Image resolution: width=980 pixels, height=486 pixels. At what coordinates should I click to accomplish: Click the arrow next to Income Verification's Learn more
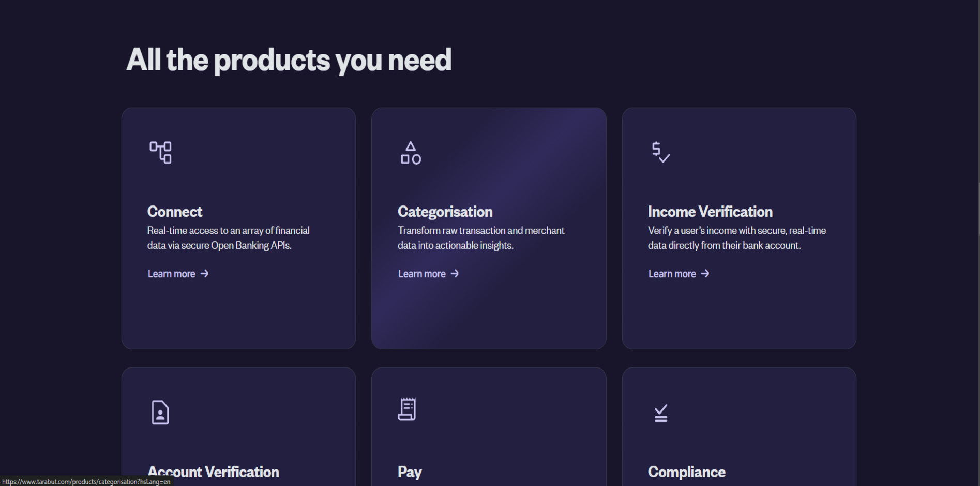coord(705,274)
